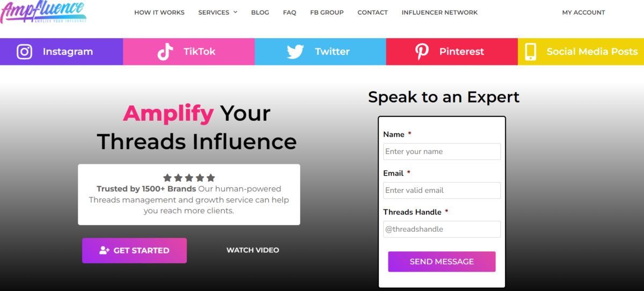Click the TikTok note icon
Viewport: 644px width, 291px height.
click(165, 52)
